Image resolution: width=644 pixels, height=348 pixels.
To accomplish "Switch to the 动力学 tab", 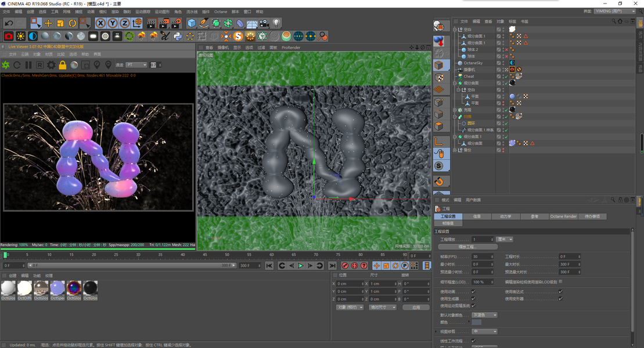I will point(506,216).
